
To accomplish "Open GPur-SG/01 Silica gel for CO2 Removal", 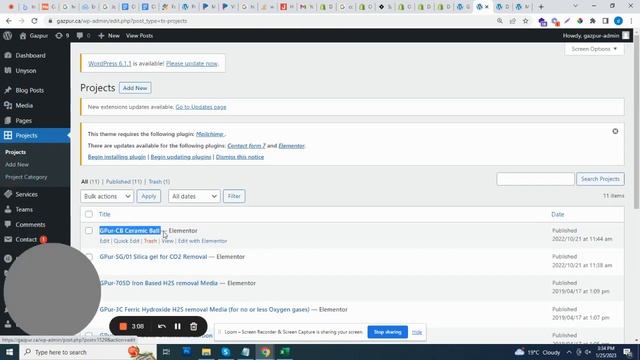I will (x=153, y=257).
